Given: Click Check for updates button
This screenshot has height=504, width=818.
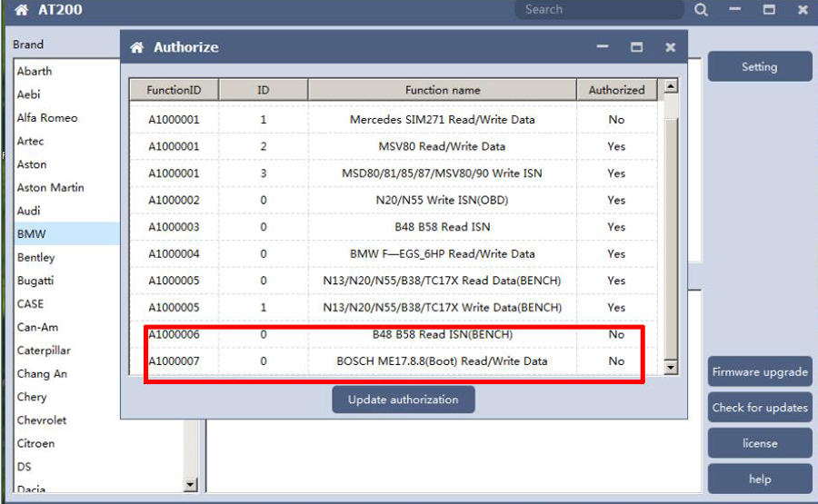Looking at the screenshot, I should coord(760,407).
